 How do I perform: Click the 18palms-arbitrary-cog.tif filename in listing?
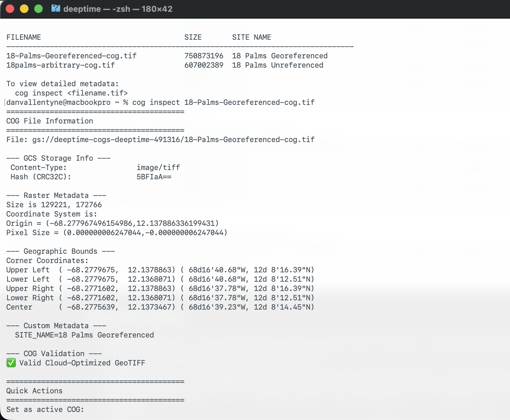(60, 65)
